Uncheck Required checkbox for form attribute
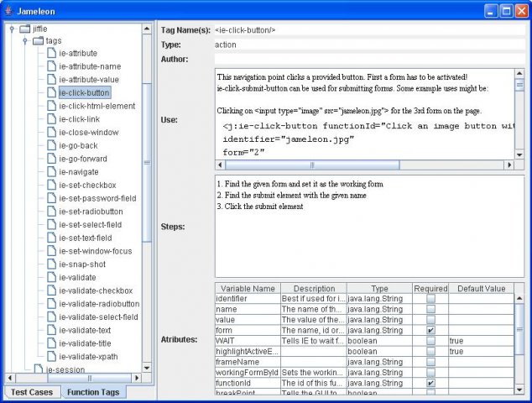 (x=430, y=330)
